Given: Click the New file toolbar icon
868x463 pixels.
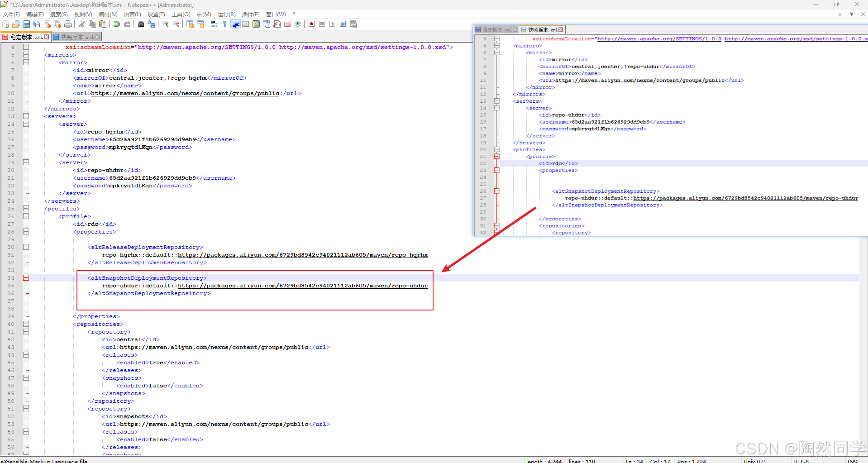Looking at the screenshot, I should pos(6,24).
